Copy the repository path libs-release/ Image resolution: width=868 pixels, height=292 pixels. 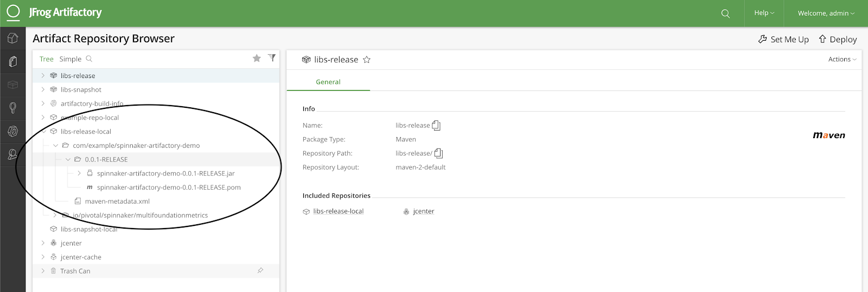(439, 153)
